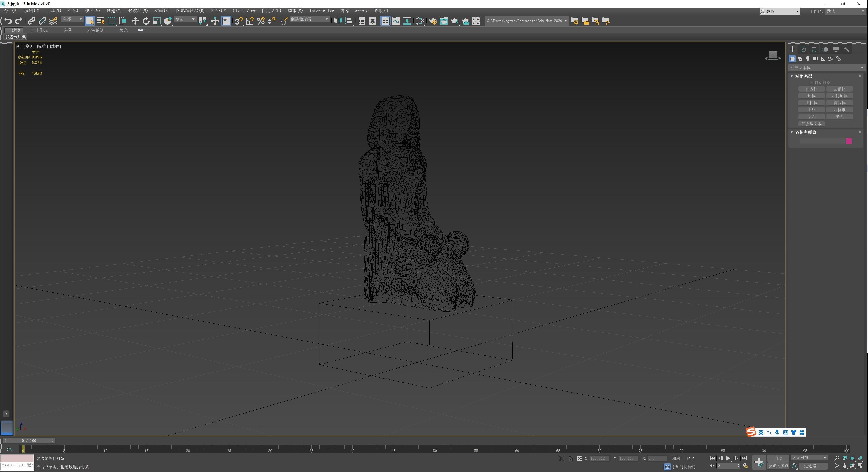The height and width of the screenshot is (472, 868).
Task: Select Helpers category ruler icon
Action: click(x=823, y=59)
